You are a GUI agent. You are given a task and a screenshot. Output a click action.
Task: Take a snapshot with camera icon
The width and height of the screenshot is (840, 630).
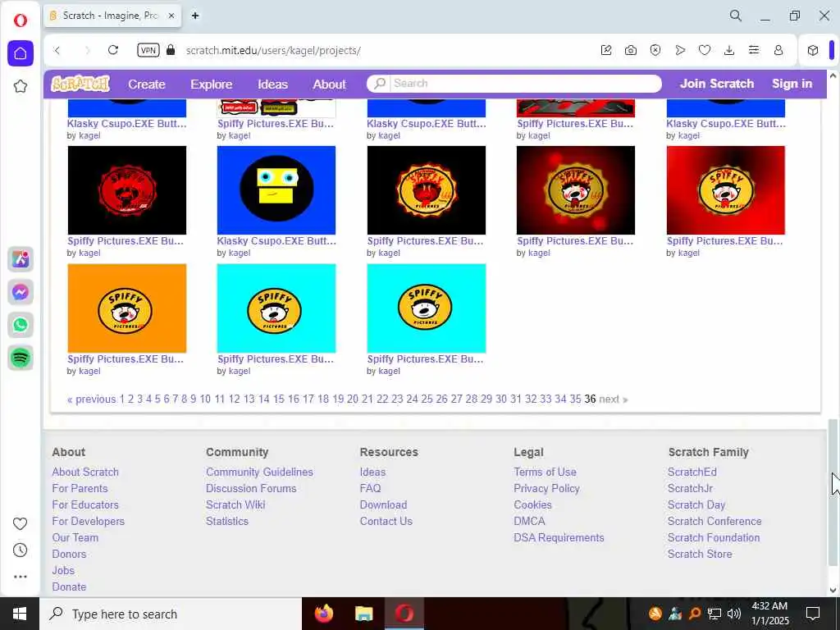[631, 50]
